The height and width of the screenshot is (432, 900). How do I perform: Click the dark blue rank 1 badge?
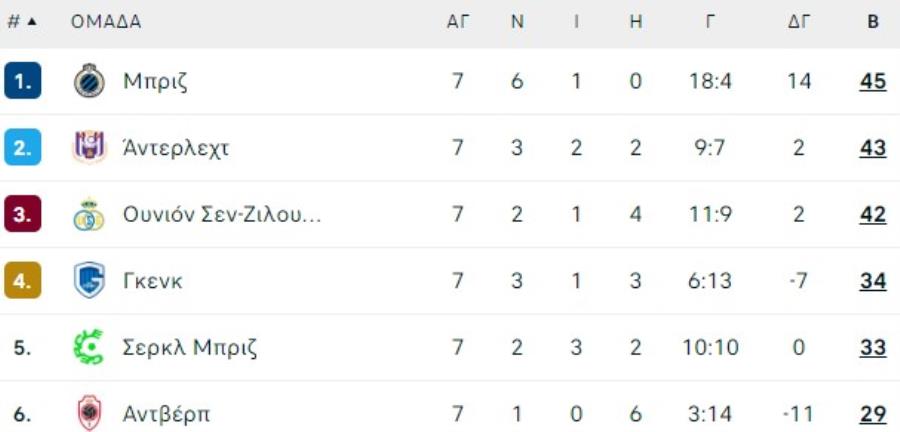pyautogui.click(x=22, y=81)
